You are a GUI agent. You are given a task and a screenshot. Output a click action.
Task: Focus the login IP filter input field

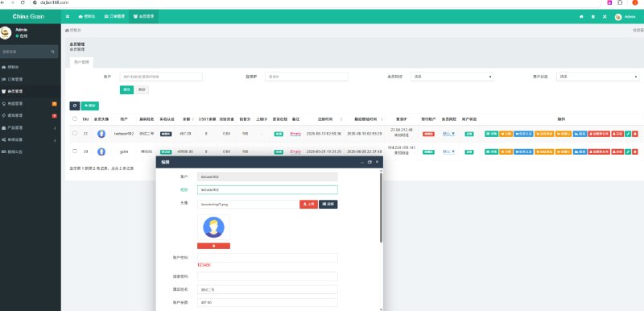(x=307, y=77)
